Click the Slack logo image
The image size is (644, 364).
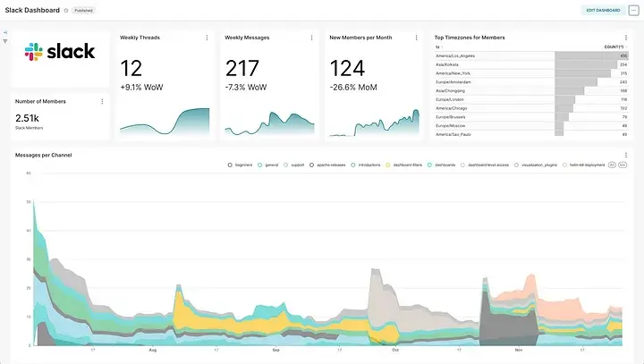coord(60,52)
